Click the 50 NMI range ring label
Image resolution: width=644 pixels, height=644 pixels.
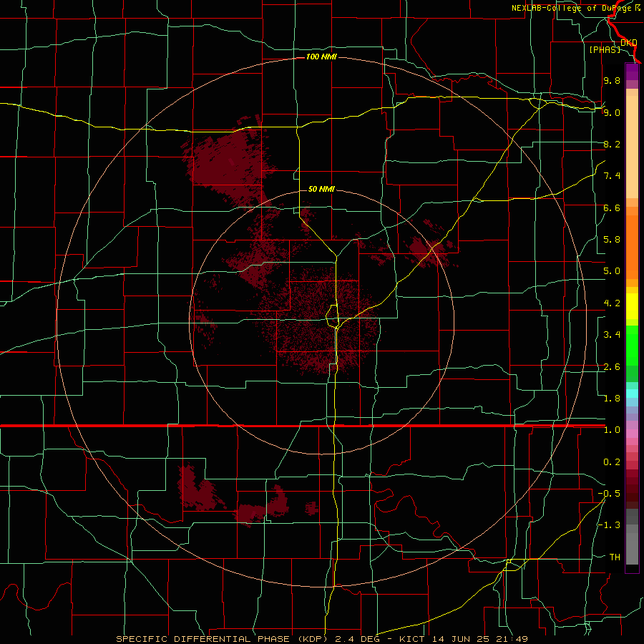click(321, 189)
